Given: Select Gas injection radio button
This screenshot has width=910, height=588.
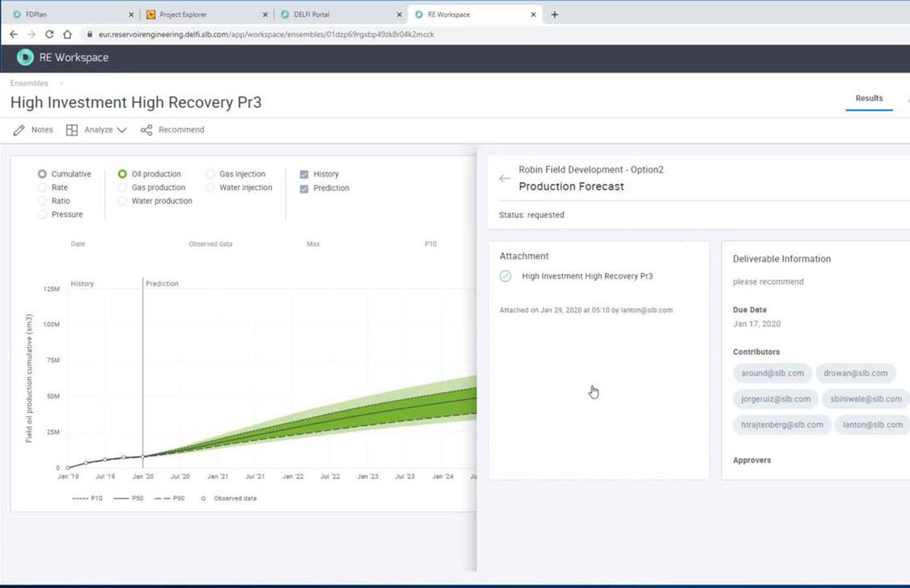Looking at the screenshot, I should click(x=210, y=174).
